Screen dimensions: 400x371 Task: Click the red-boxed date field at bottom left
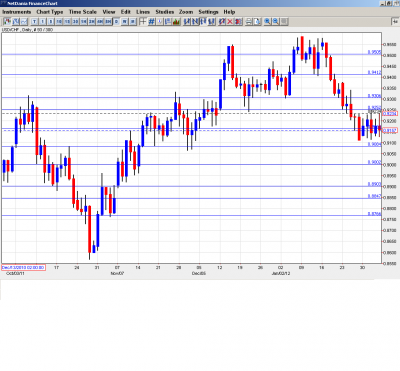point(23,267)
